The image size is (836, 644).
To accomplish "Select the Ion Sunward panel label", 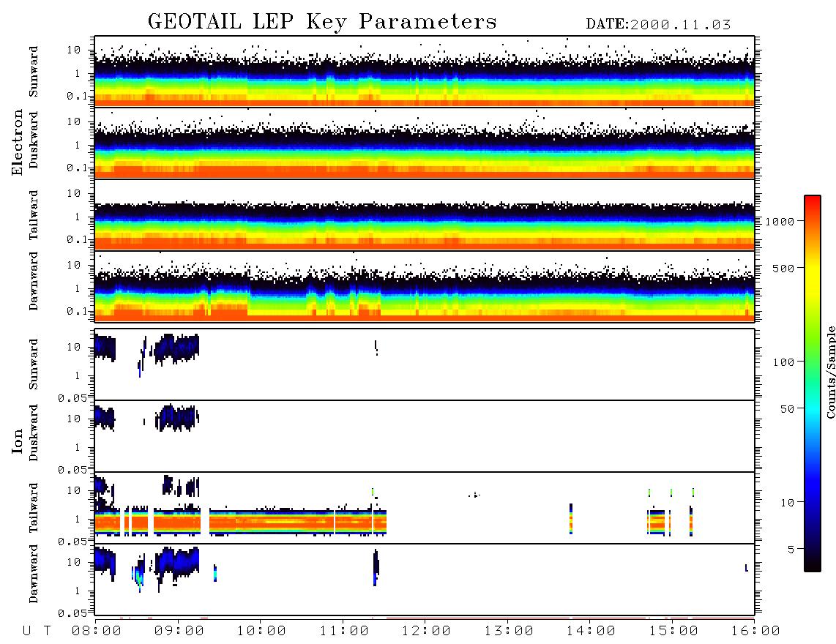I will coord(34,364).
